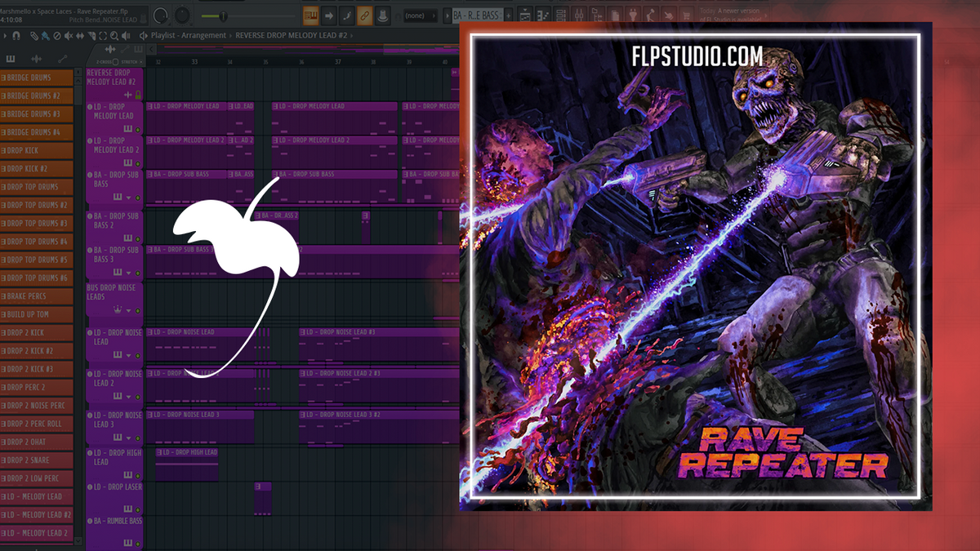
Task: Open the shopping cart / purchase icon
Action: point(687,13)
